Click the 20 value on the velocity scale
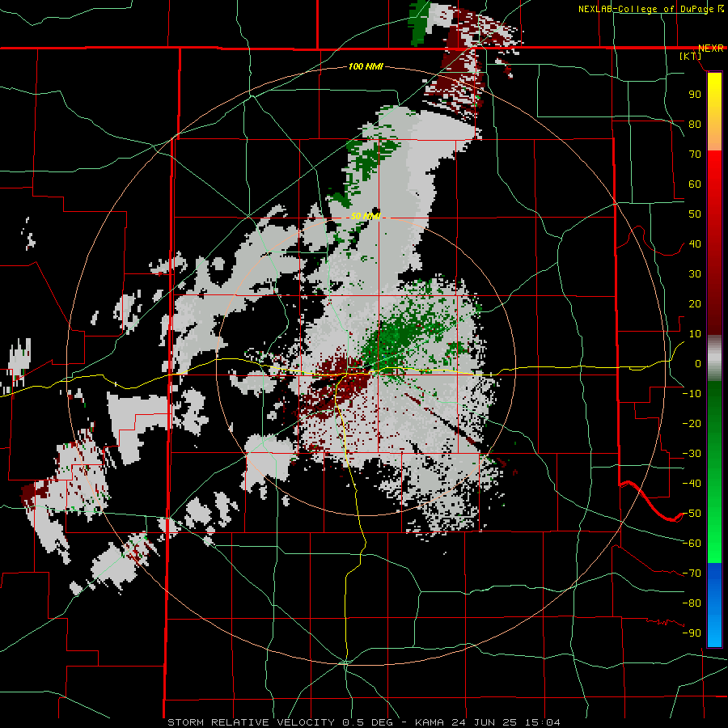728x728 pixels. [695, 304]
